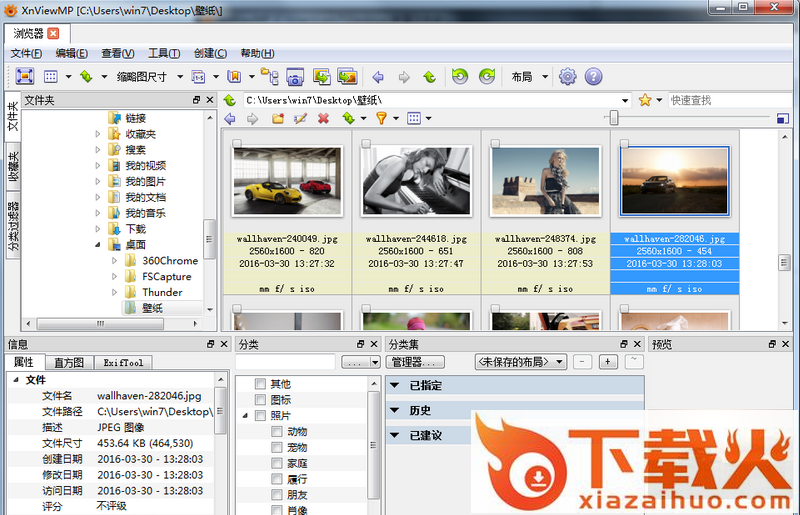
Task: Click the fullscreen view icon in toolbar
Action: [24, 76]
